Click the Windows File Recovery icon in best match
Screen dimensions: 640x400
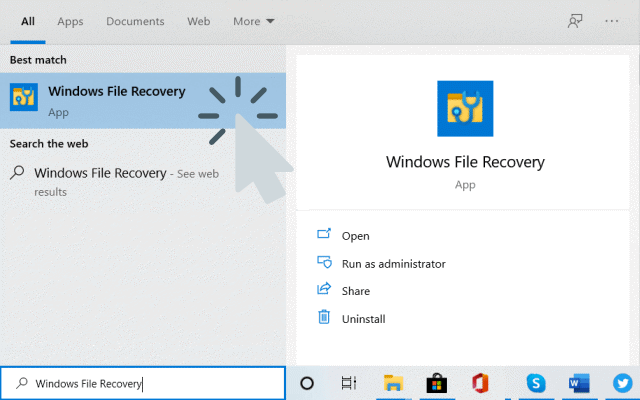[24, 97]
